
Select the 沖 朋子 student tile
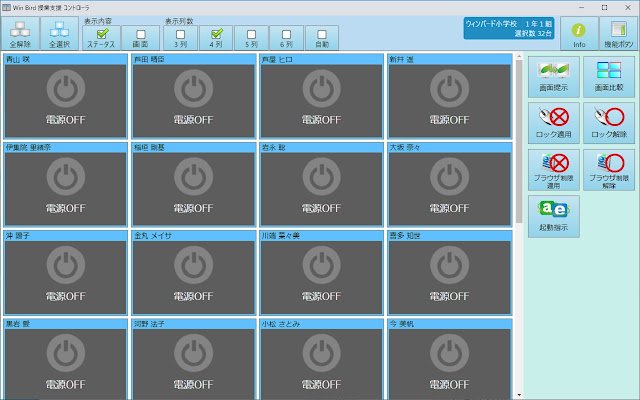[65, 273]
